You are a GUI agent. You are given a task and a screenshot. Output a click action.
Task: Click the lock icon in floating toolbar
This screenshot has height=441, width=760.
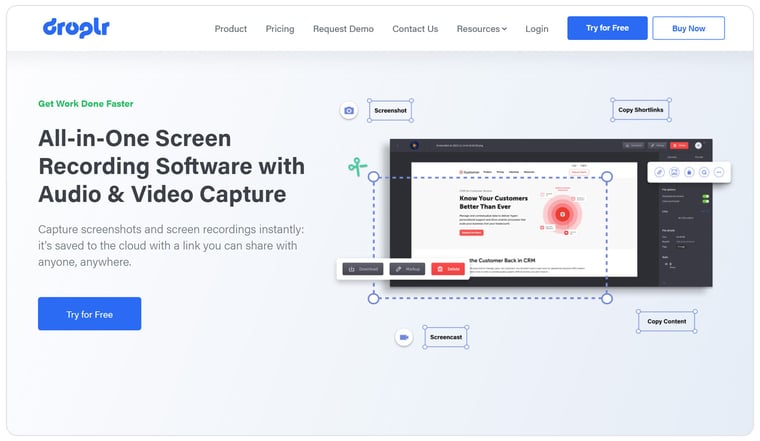689,172
